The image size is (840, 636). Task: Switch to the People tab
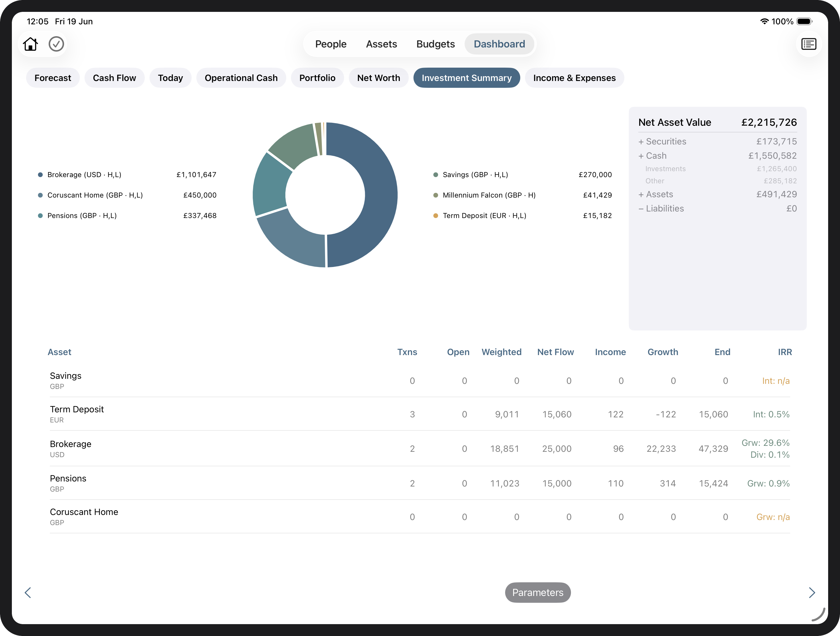tap(331, 44)
